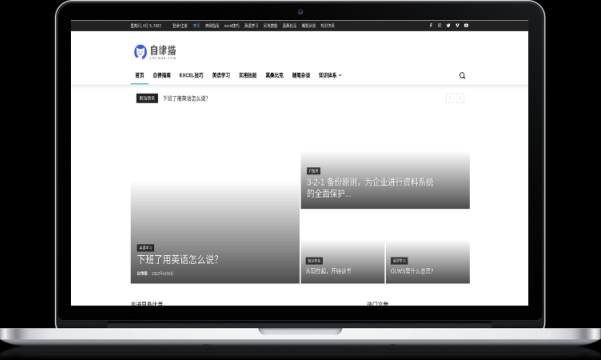
Task: Expand the 知识体系 dropdown in the main menu
Action: (x=330, y=76)
